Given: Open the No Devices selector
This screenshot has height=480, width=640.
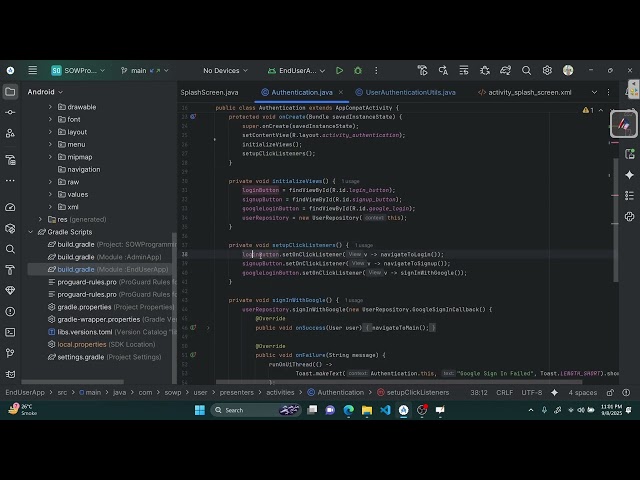Looking at the screenshot, I should [x=225, y=71].
